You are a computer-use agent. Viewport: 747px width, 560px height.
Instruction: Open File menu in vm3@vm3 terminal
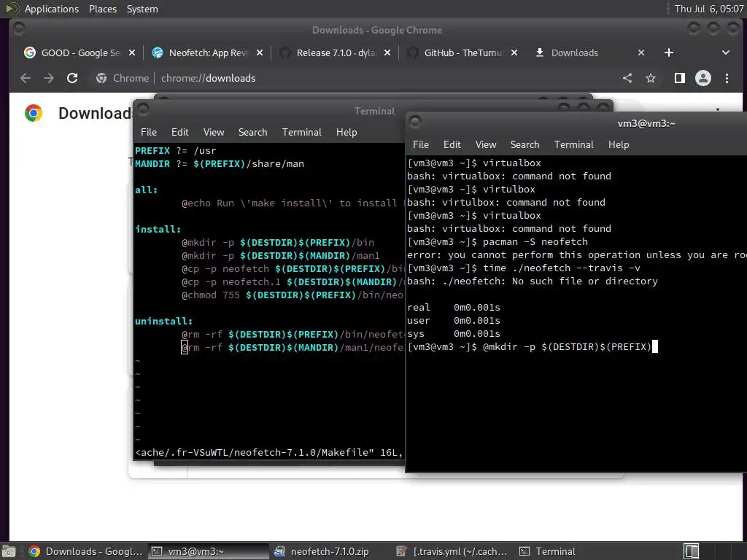421,144
